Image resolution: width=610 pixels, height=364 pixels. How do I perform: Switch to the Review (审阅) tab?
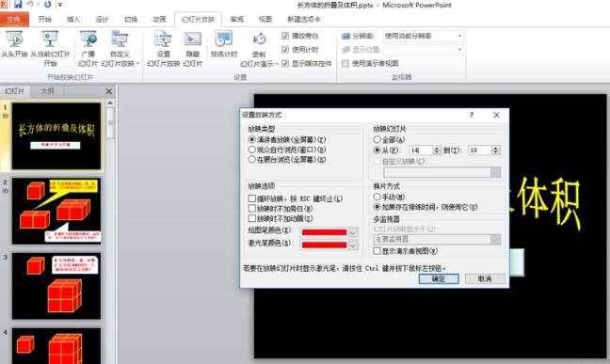[x=237, y=20]
